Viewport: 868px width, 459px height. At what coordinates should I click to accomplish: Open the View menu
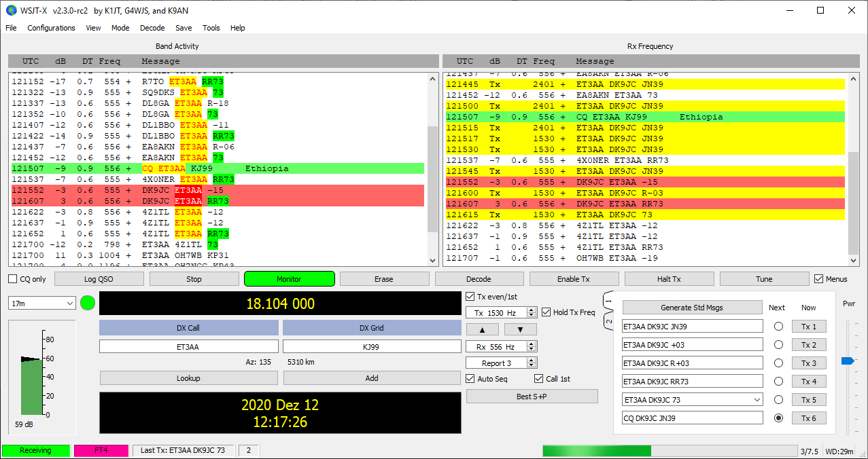coord(93,28)
